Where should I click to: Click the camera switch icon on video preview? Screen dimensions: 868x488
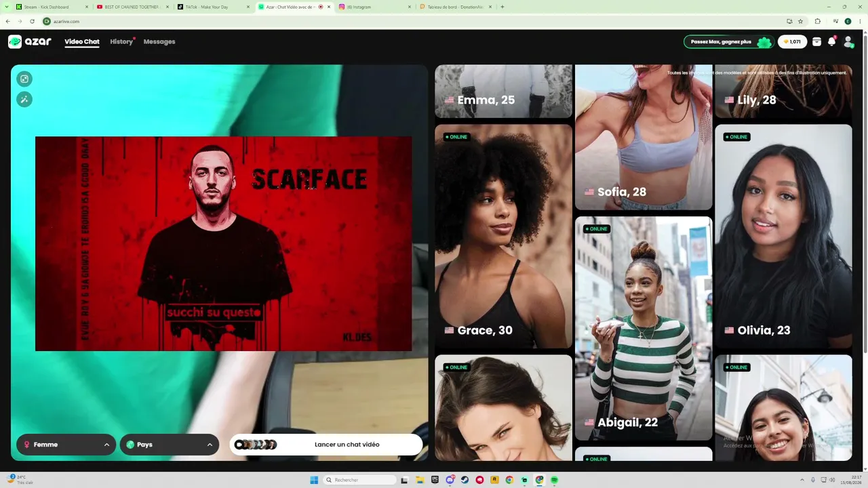tap(24, 79)
